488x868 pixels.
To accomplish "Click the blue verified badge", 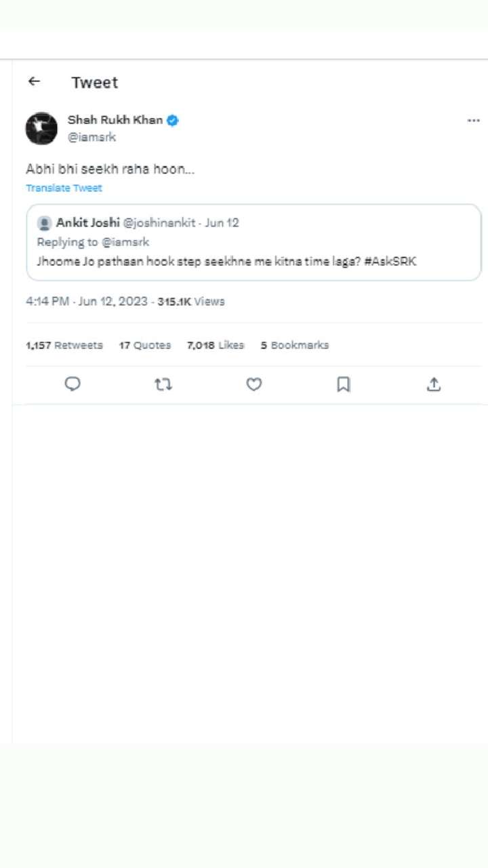I will click(x=173, y=121).
